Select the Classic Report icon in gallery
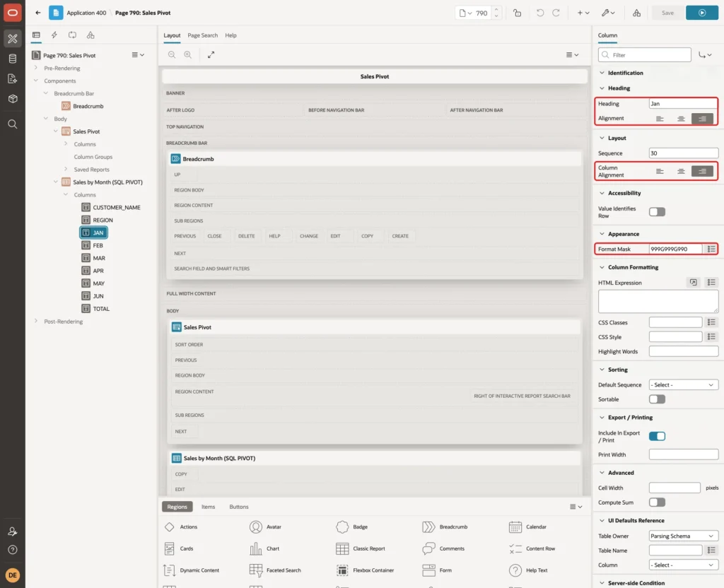Viewport: 724px width, 588px height. 342,548
